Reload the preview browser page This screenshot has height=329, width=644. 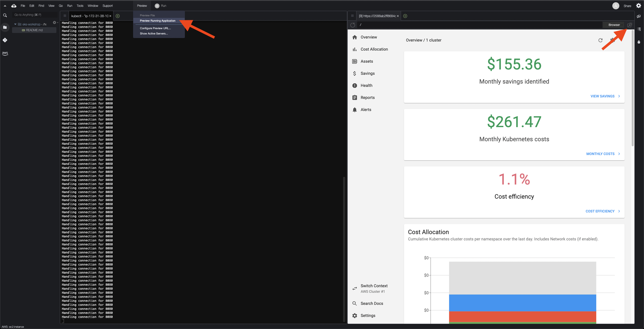(353, 25)
